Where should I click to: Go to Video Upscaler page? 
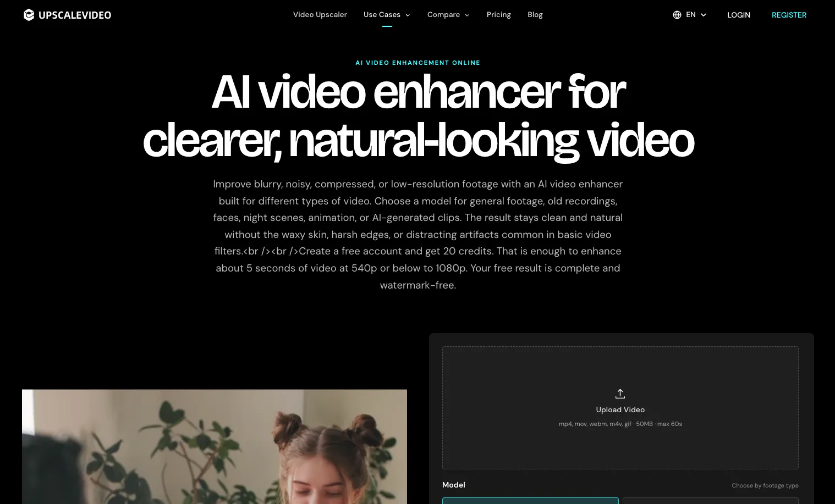click(x=320, y=15)
